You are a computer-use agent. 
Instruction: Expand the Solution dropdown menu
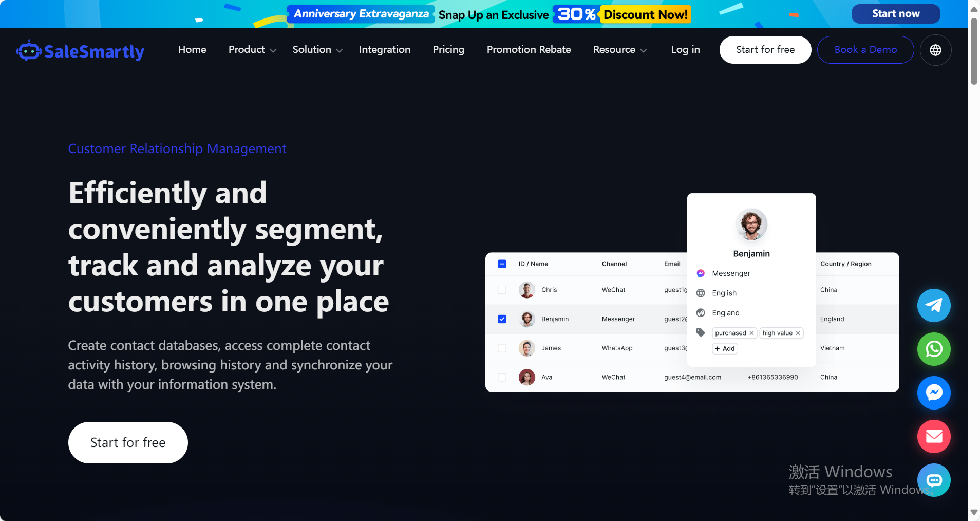tap(317, 50)
